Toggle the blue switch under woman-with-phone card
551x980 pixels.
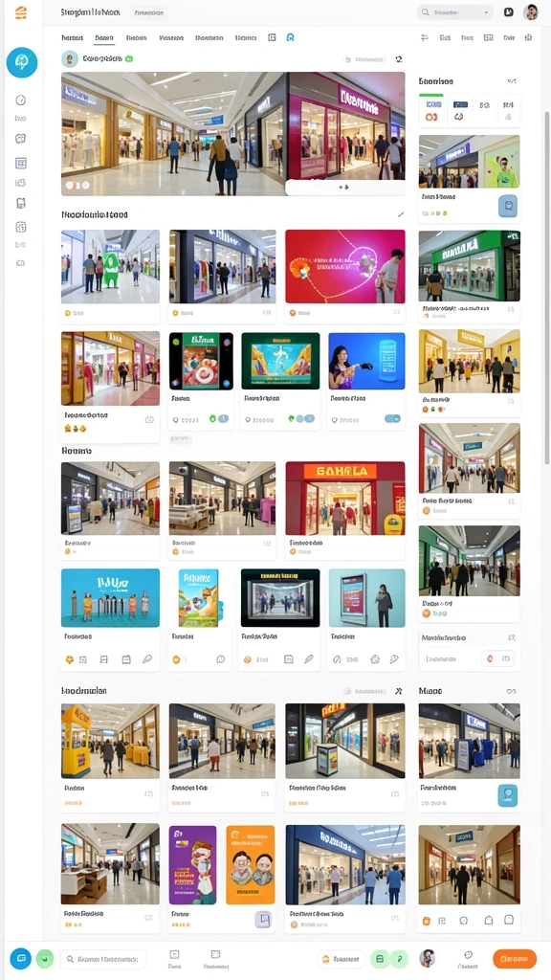coord(392,419)
